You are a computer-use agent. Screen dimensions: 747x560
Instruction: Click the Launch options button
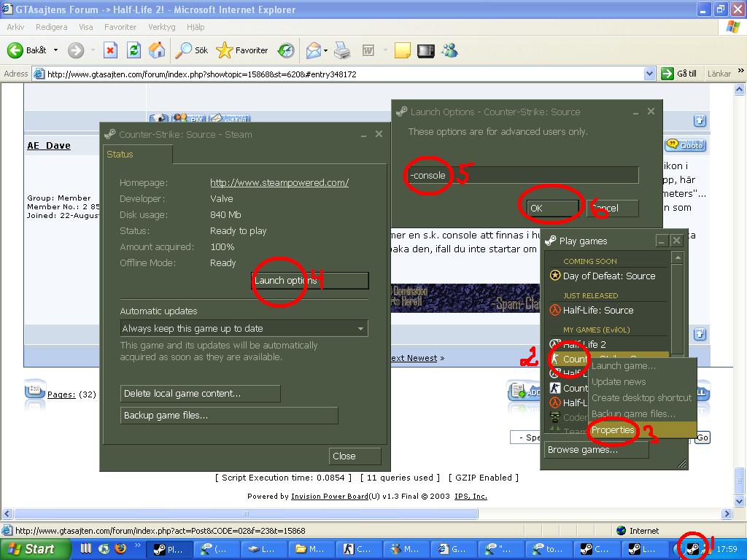click(310, 281)
